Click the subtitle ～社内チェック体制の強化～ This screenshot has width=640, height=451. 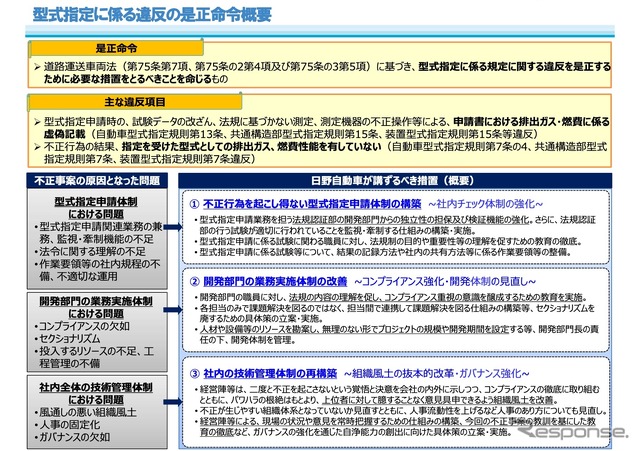click(x=486, y=204)
